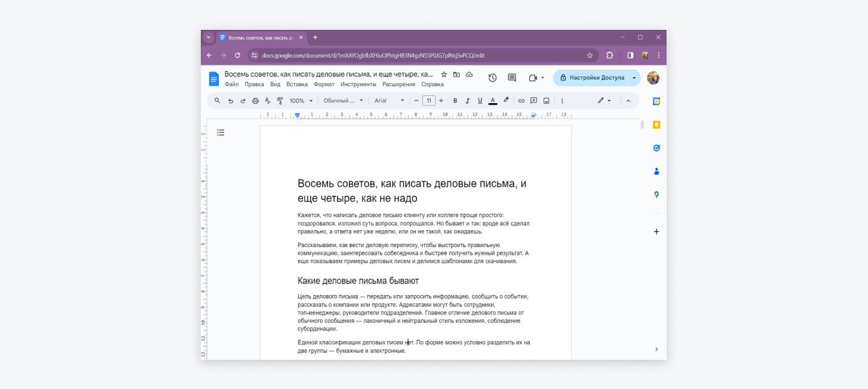Toggle italic formatting
The image size is (868, 389).
tap(467, 100)
